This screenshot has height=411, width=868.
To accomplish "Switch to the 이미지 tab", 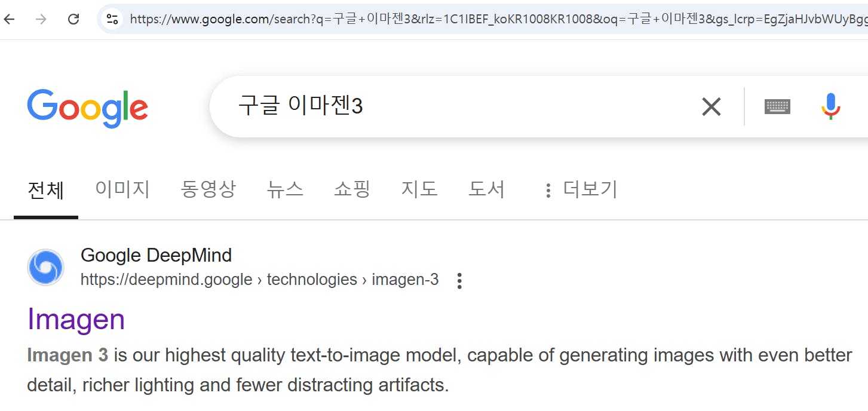I will (122, 189).
